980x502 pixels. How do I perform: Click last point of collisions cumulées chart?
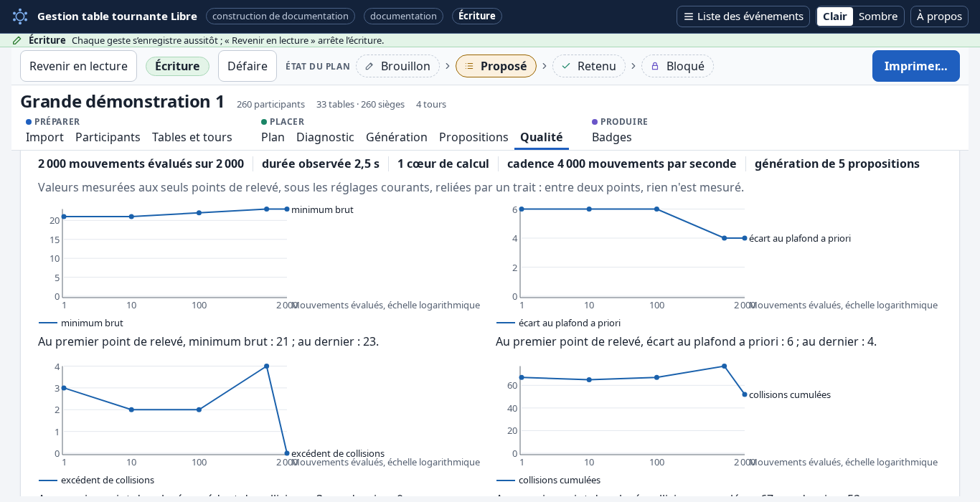pos(745,394)
